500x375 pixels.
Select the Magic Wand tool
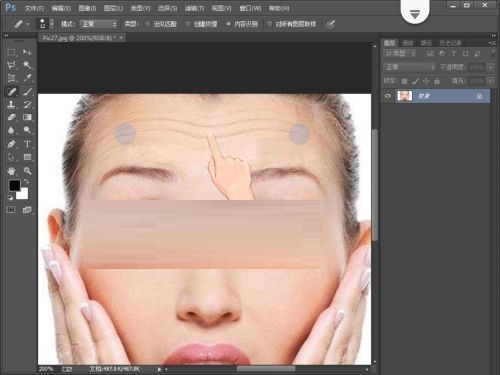(27, 65)
